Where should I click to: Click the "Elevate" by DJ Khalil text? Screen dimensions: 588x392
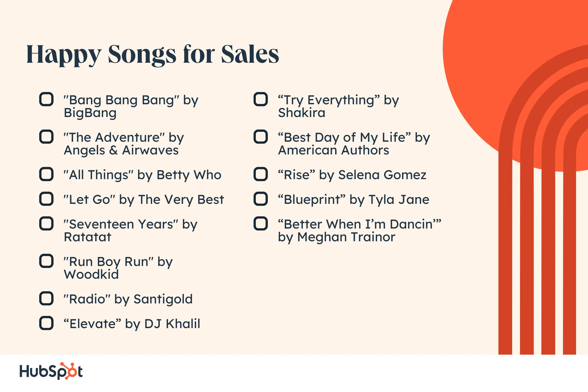132,324
